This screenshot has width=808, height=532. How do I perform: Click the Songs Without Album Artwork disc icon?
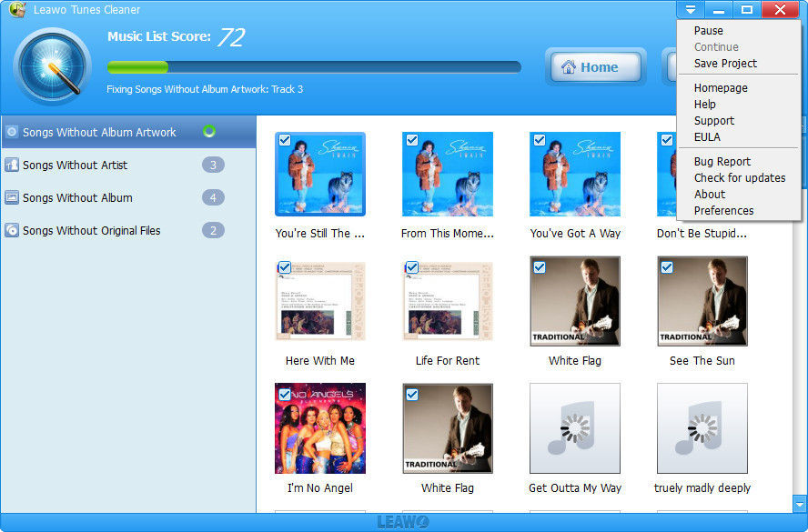[11, 132]
